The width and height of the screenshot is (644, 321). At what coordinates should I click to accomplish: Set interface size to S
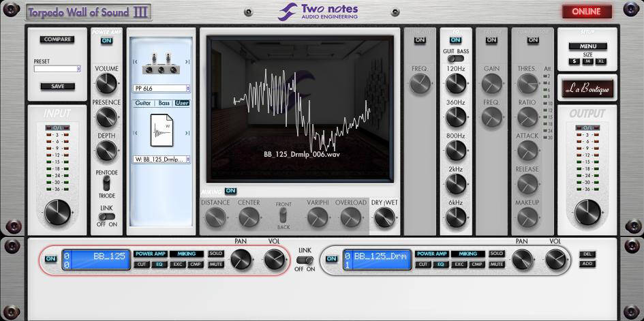(x=574, y=61)
